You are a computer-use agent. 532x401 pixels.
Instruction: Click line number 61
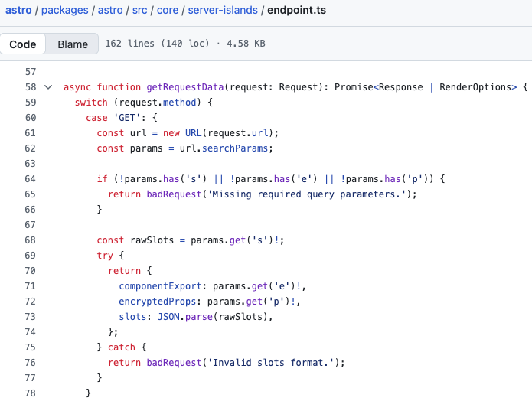pos(31,133)
